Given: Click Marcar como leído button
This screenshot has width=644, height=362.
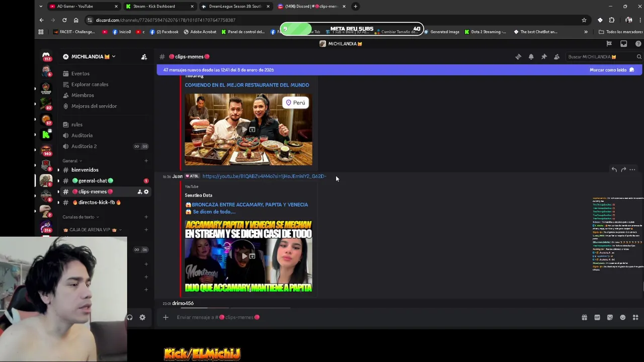Looking at the screenshot, I should click(612, 70).
